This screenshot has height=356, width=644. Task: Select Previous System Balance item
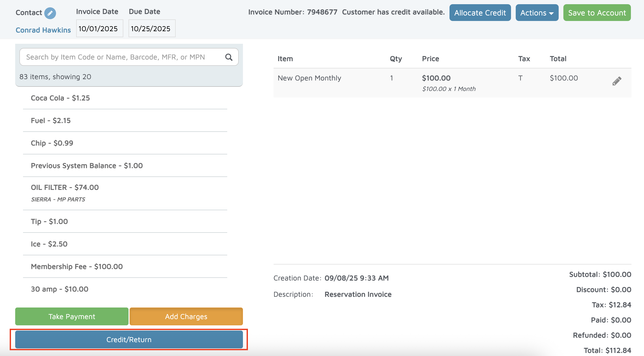click(87, 166)
